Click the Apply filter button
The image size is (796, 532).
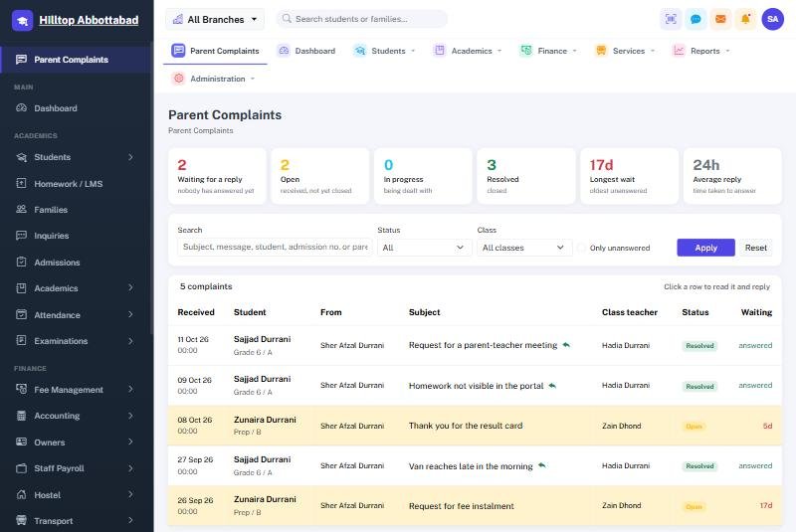pyautogui.click(x=705, y=248)
